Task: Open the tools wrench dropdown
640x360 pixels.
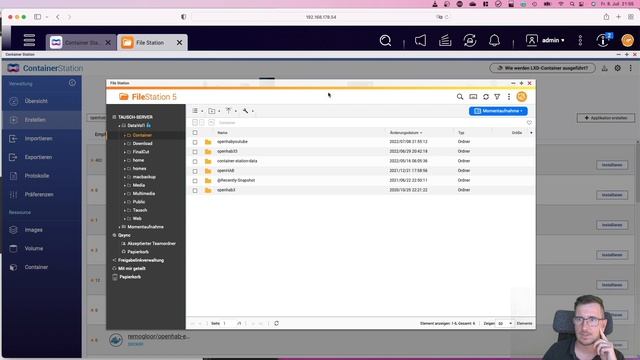Action: pos(247,111)
